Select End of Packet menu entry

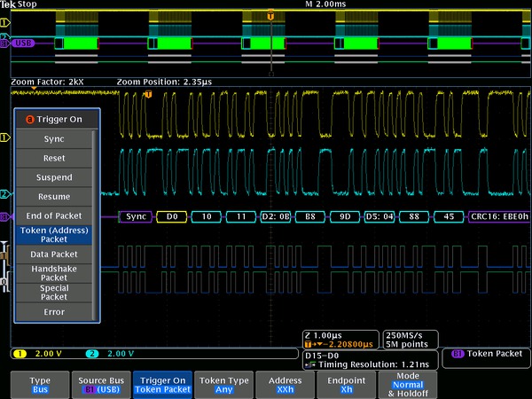coord(53,215)
